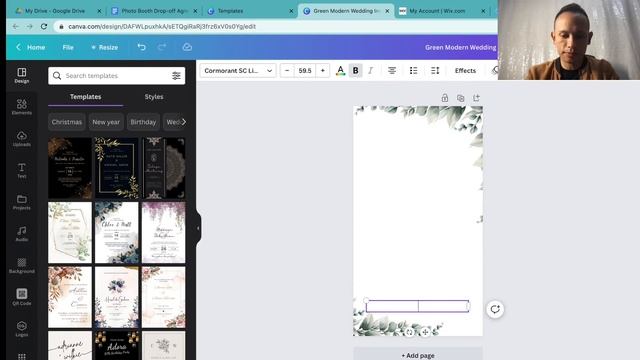640x360 pixels.
Task: Open the Design panel in sidebar
Action: pyautogui.click(x=22, y=76)
